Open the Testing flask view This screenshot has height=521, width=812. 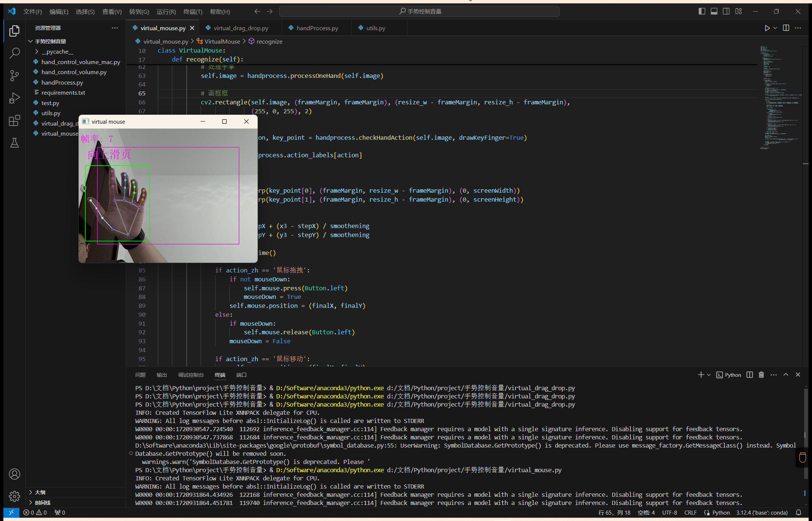click(14, 143)
